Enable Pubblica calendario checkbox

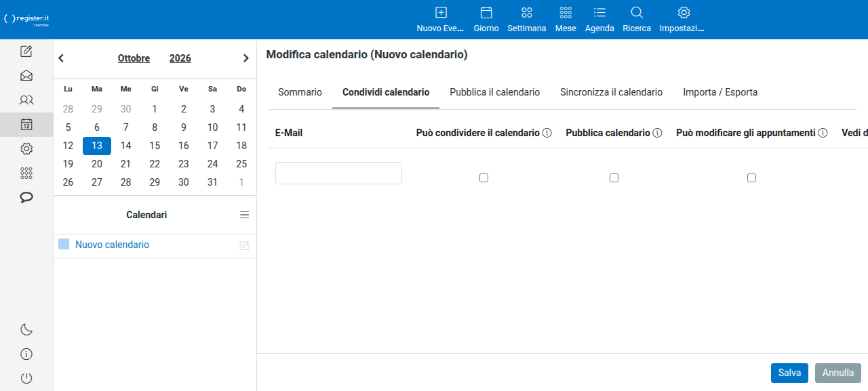[x=614, y=178]
